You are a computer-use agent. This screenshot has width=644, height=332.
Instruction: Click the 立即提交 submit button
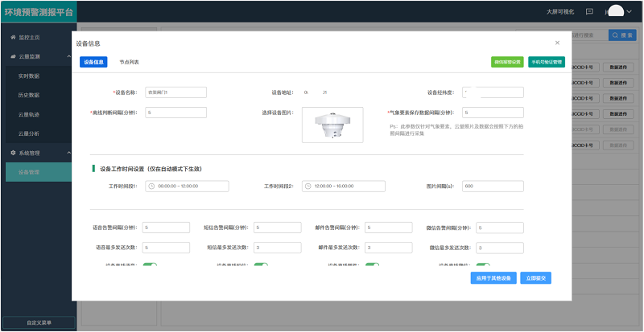tap(535, 278)
